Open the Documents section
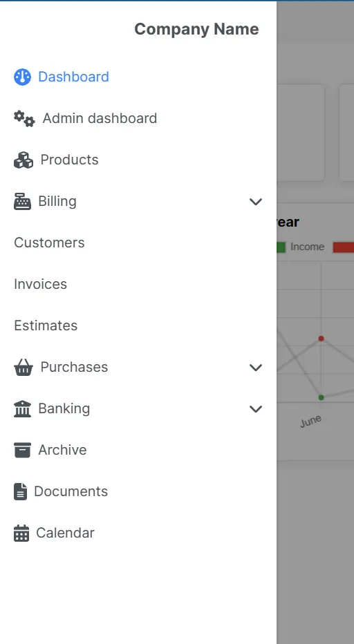This screenshot has width=354, height=644. [71, 491]
